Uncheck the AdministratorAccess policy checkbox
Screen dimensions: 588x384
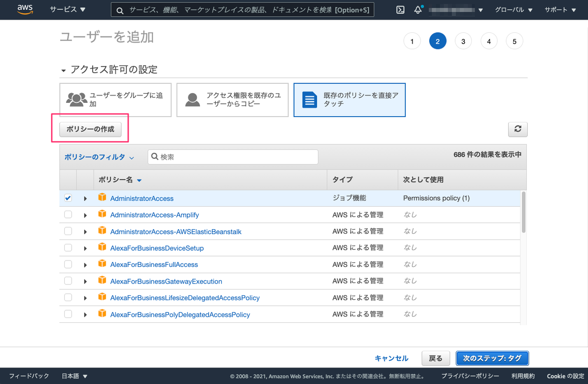(x=68, y=198)
